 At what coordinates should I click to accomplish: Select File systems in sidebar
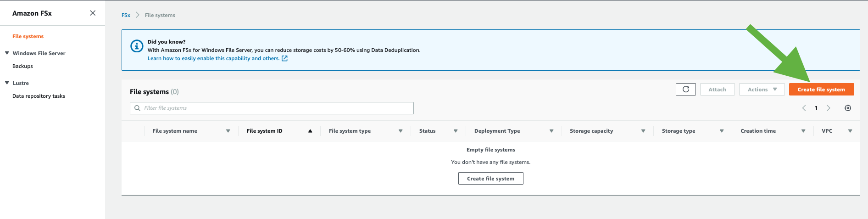(x=28, y=36)
